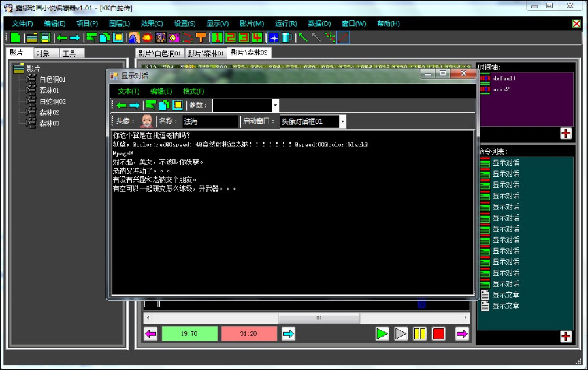The width and height of the screenshot is (588, 370).
Task: Click the cyan redo arrow in main toolbar
Action: click(74, 38)
